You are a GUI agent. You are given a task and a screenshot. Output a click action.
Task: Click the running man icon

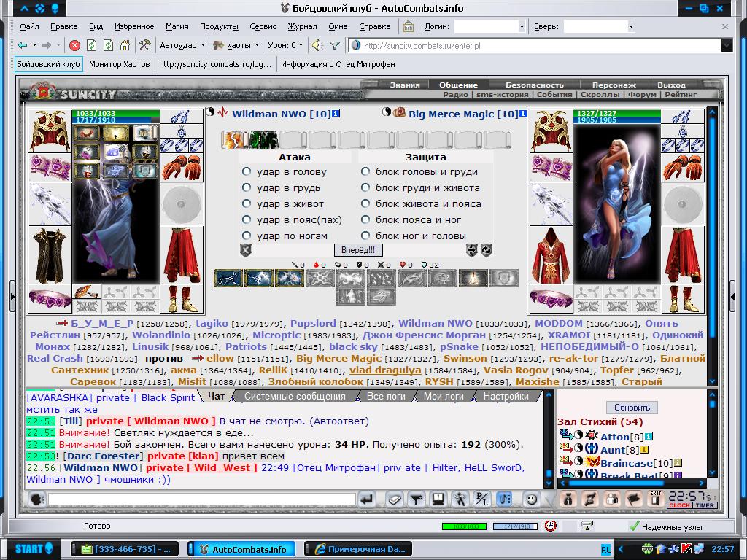click(x=460, y=499)
